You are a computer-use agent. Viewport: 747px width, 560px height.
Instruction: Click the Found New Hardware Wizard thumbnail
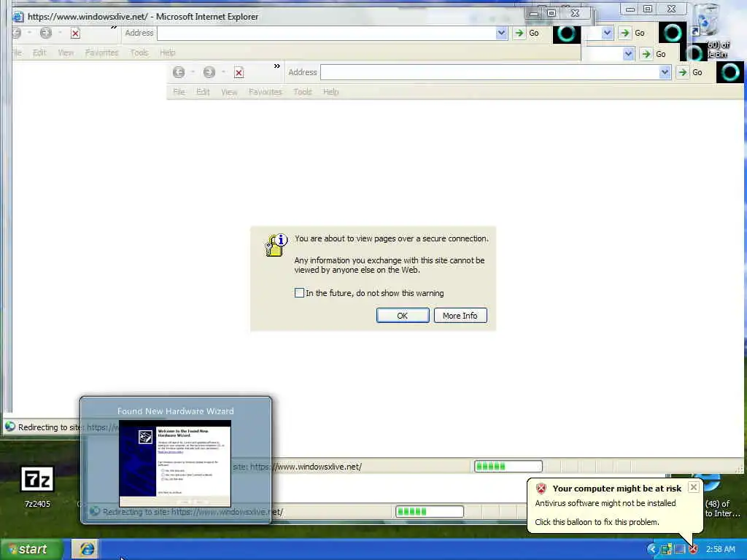175,463
